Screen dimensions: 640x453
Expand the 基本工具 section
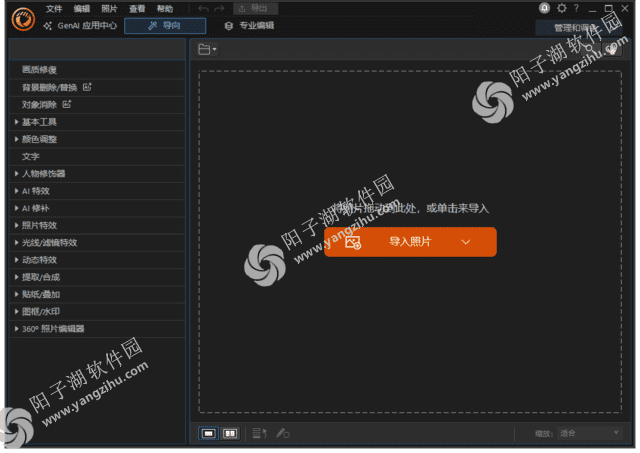pos(97,122)
